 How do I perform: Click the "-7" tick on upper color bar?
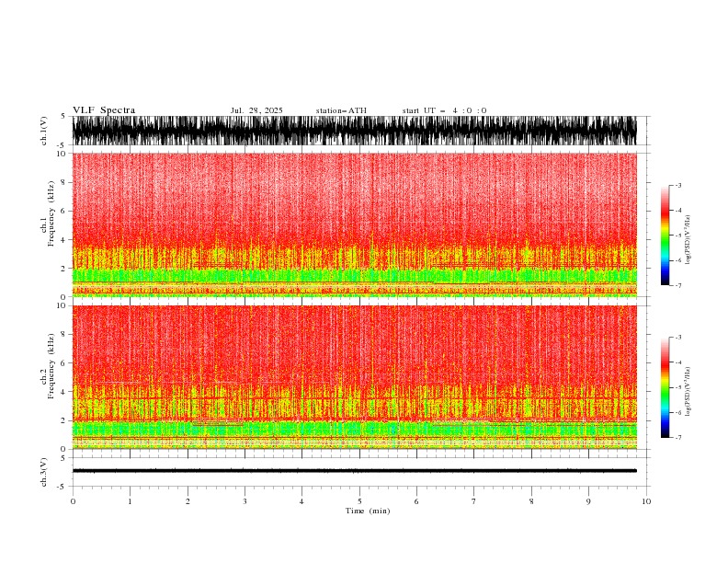click(677, 285)
